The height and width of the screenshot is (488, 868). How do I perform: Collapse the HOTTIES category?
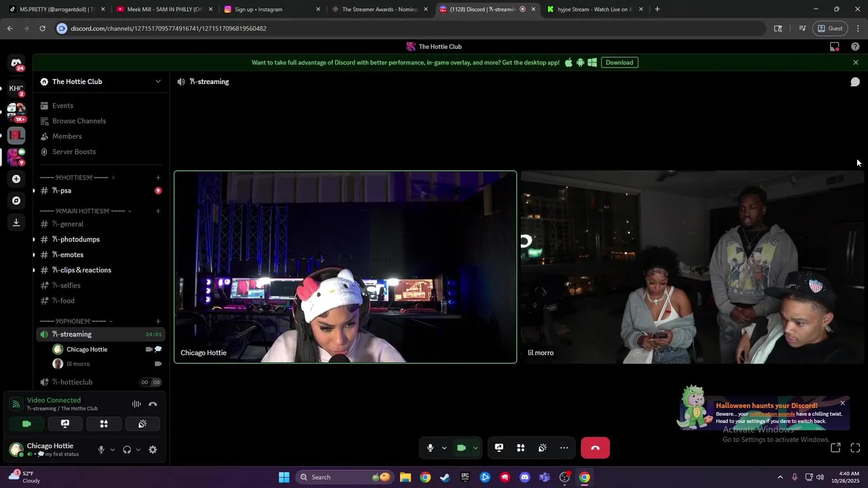coord(77,178)
